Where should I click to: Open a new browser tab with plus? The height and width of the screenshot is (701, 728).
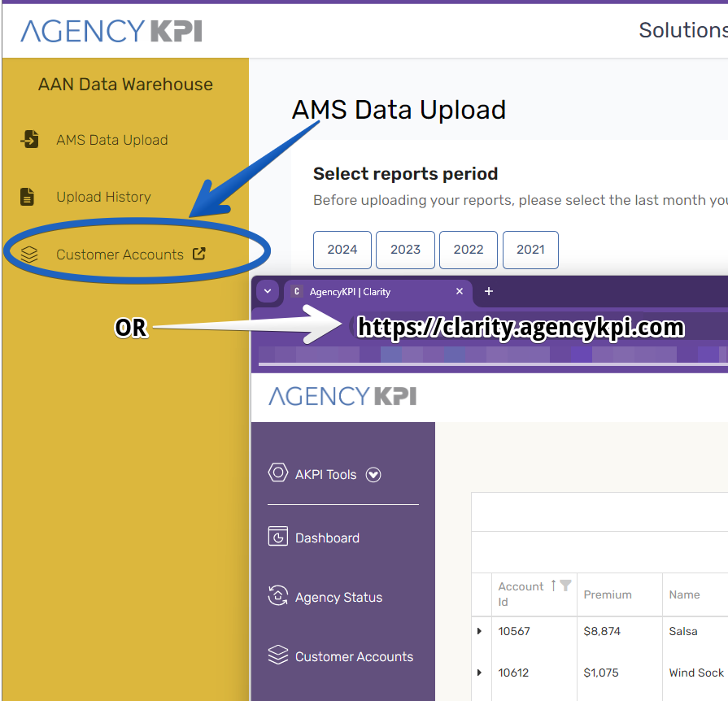point(488,291)
